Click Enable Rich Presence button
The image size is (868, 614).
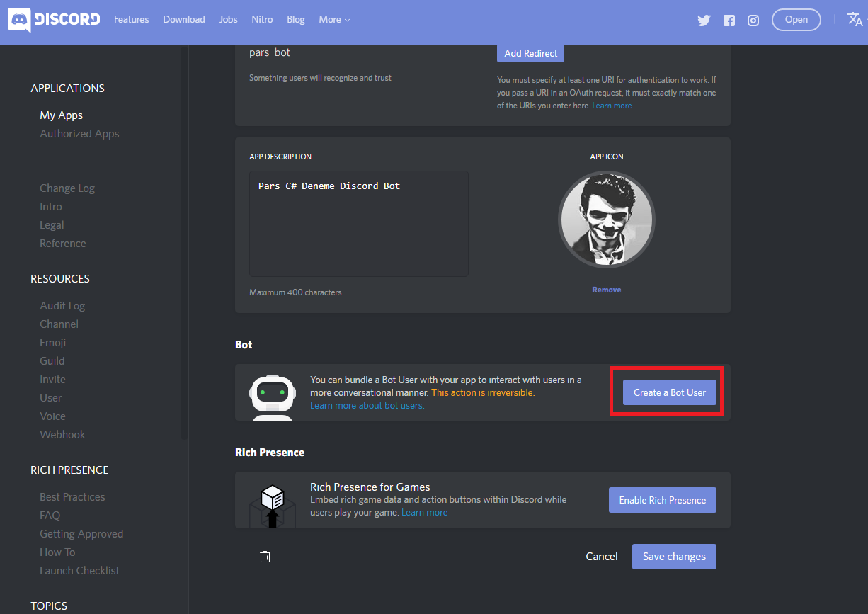pos(663,500)
